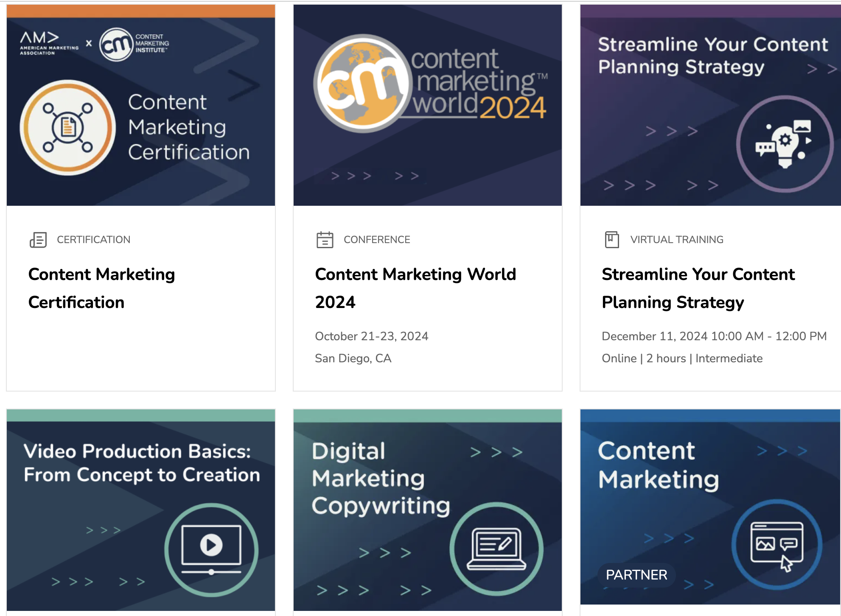The height and width of the screenshot is (616, 841).
Task: Select the VIRTUAL TRAINING category label
Action: point(676,240)
